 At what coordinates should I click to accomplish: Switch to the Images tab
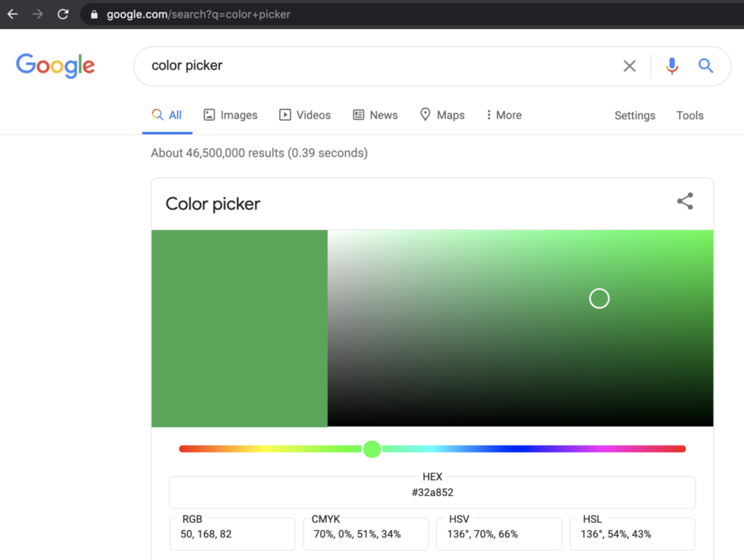click(x=230, y=115)
